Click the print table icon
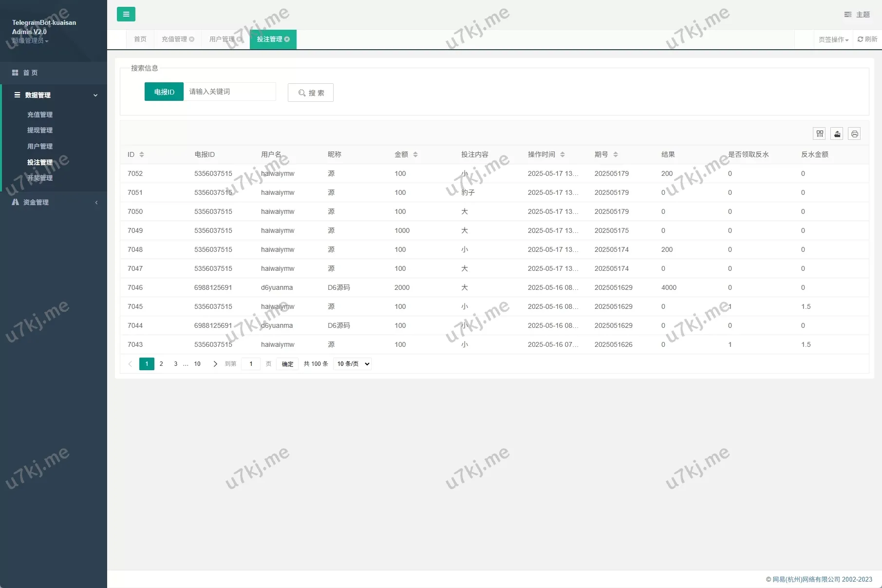 click(854, 134)
